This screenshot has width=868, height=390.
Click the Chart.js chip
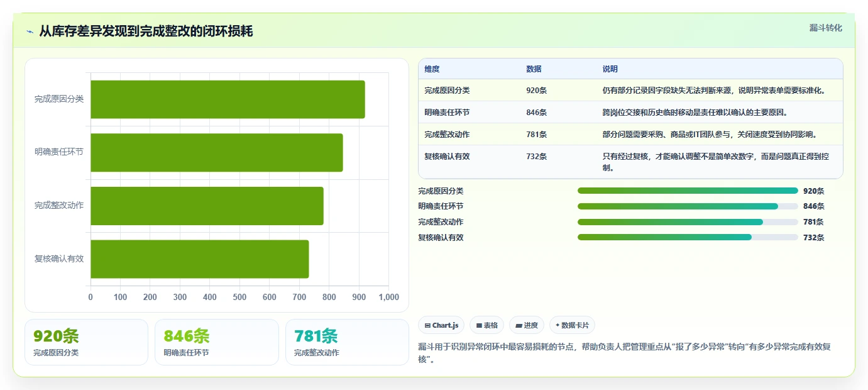441,325
